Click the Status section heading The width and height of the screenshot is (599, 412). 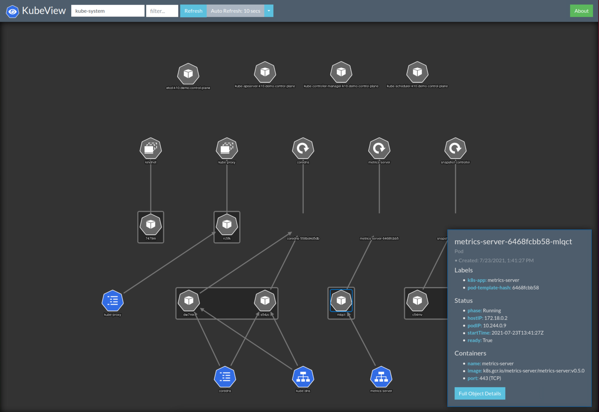[463, 301]
